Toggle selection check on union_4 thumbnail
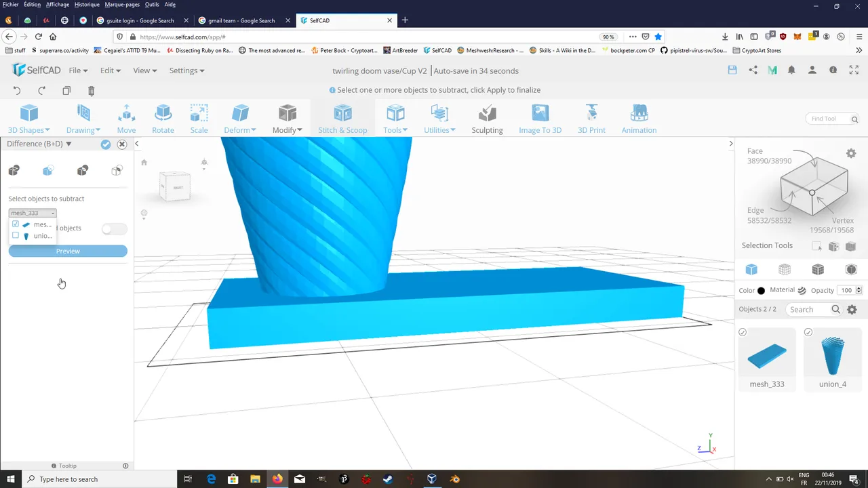This screenshot has height=488, width=868. click(x=808, y=332)
